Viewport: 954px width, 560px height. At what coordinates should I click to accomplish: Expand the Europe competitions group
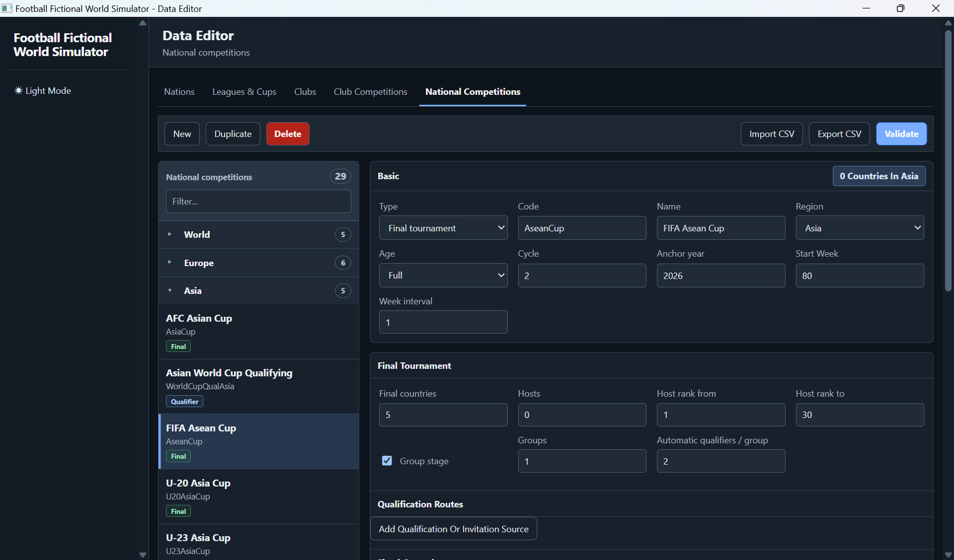pos(258,263)
